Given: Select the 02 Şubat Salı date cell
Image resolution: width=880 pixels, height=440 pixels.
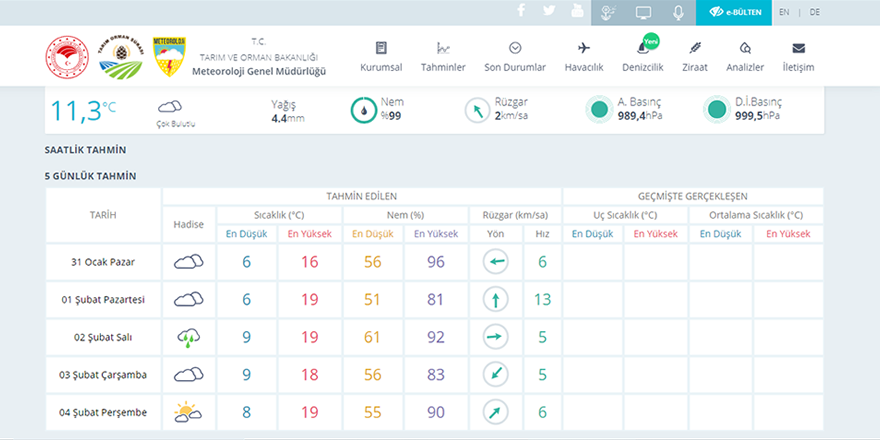Looking at the screenshot, I should [x=103, y=337].
